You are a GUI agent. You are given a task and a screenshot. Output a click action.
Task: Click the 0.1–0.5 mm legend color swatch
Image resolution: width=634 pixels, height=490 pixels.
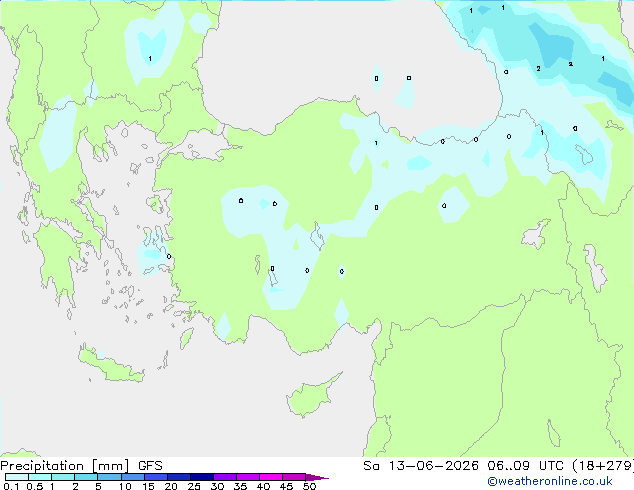click(17, 477)
